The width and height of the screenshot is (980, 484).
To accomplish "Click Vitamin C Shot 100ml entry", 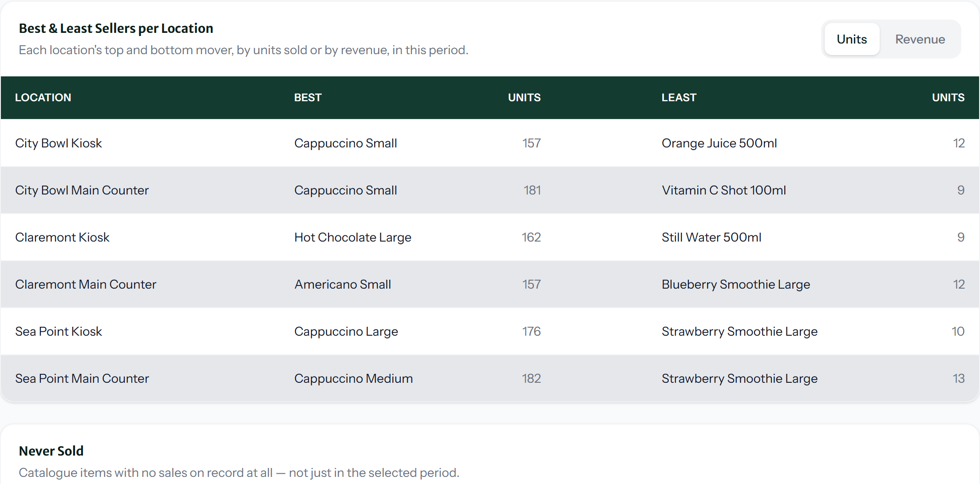I will [724, 190].
